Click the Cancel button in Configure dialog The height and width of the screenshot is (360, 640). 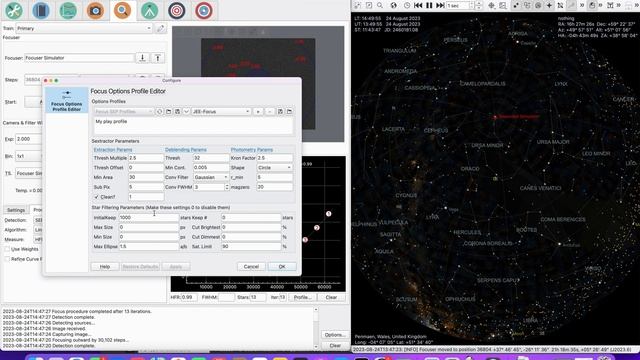pos(251,267)
